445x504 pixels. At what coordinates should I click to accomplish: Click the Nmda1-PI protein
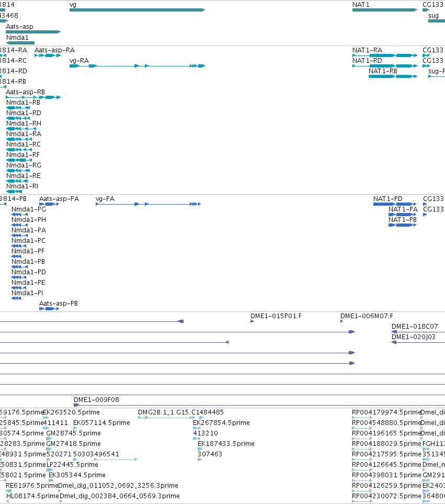[16, 298]
